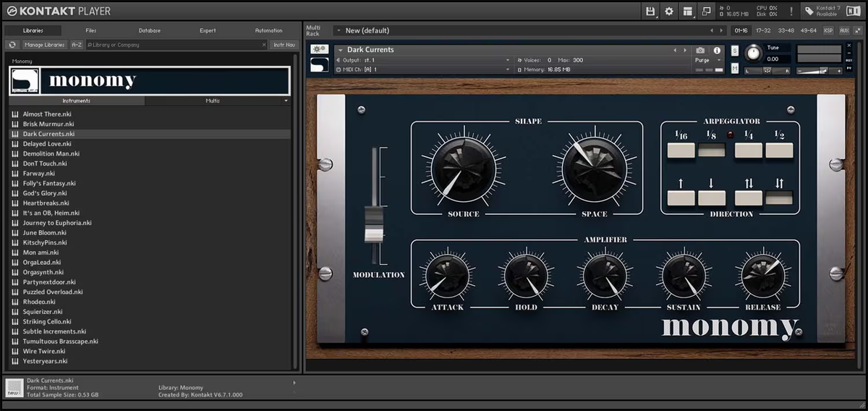
Task: Set arpeggiator direction to up-down
Action: pos(749,198)
